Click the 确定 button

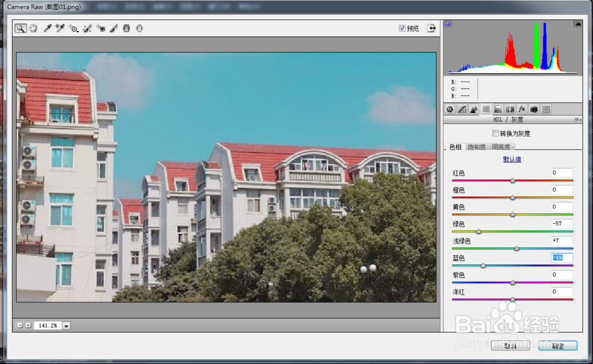(x=558, y=346)
